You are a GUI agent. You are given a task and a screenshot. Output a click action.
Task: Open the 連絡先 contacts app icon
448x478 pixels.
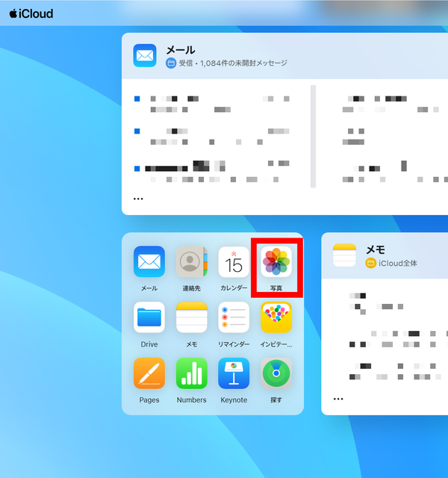pyautogui.click(x=191, y=261)
